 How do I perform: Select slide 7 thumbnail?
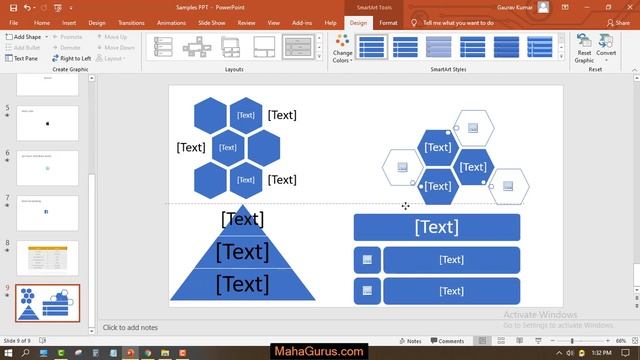pyautogui.click(x=47, y=213)
